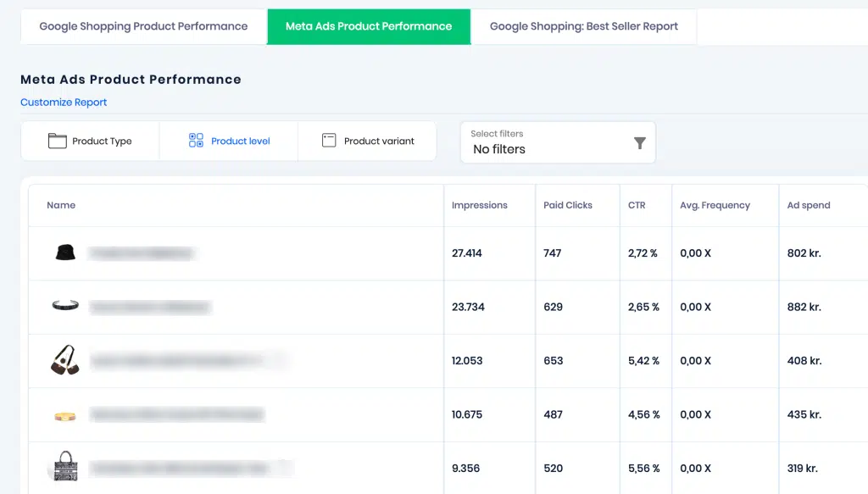Screen dimensions: 868x494
Task: Open the Customize Report link
Action: tap(64, 103)
